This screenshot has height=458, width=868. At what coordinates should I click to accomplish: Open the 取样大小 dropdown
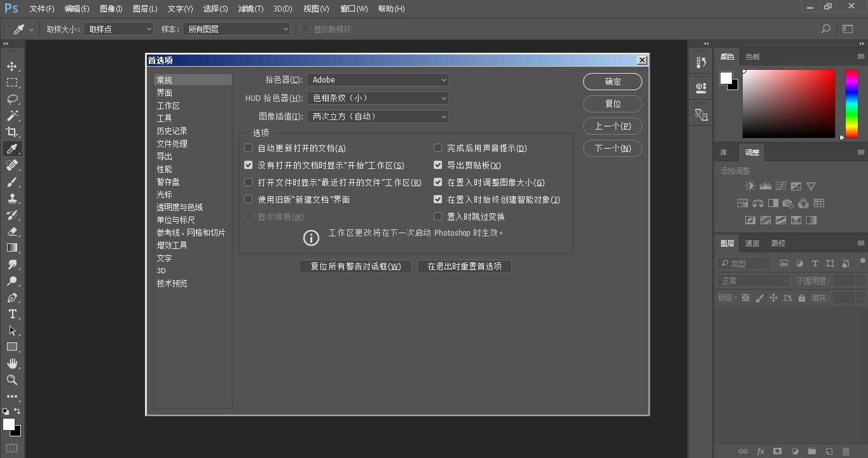(x=119, y=29)
